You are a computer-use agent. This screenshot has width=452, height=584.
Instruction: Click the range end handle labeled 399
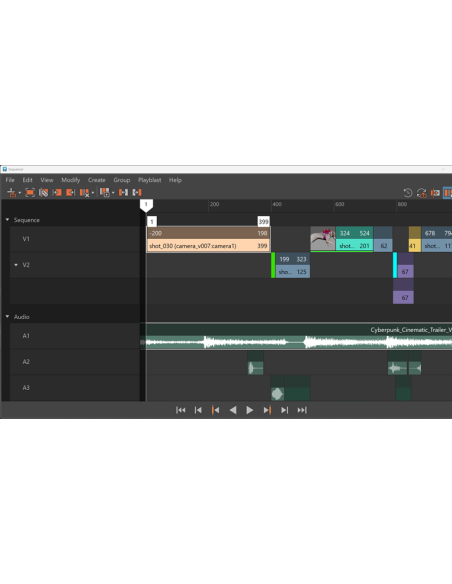tap(264, 222)
